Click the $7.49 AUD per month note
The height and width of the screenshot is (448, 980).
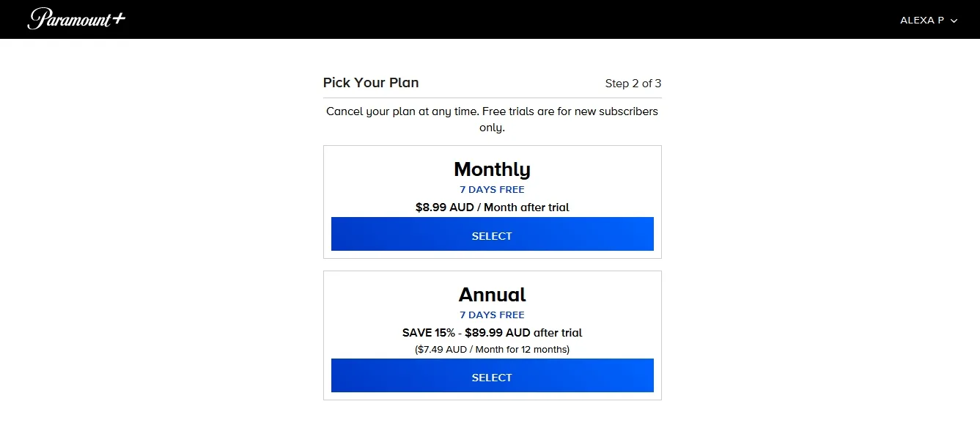(443, 350)
